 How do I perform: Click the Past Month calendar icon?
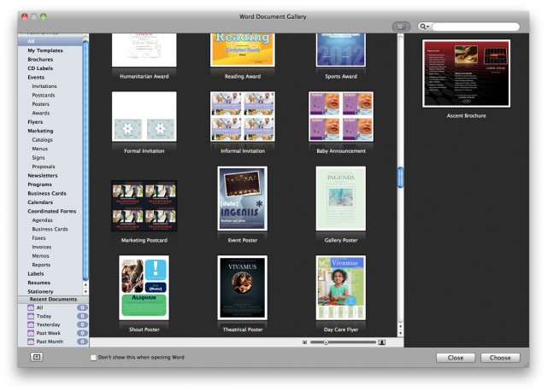tap(31, 342)
